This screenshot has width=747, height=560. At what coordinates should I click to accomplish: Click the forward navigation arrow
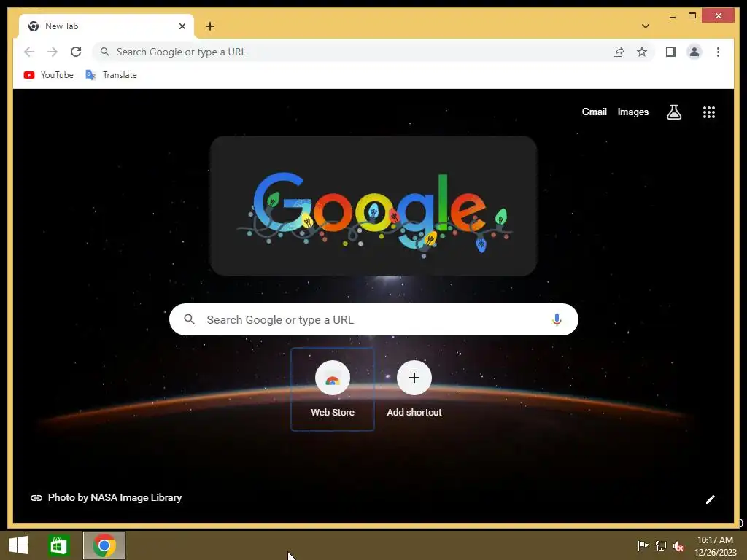tap(53, 52)
